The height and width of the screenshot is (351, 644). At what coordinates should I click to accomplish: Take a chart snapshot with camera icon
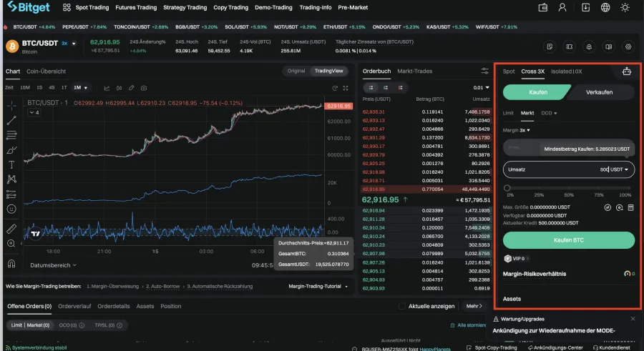pyautogui.click(x=144, y=87)
